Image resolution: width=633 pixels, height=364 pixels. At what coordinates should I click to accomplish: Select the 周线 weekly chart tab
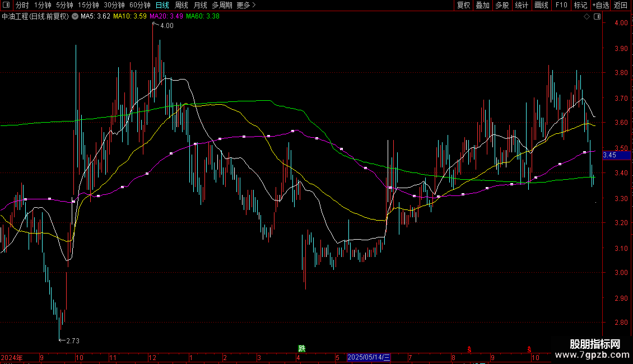click(181, 5)
